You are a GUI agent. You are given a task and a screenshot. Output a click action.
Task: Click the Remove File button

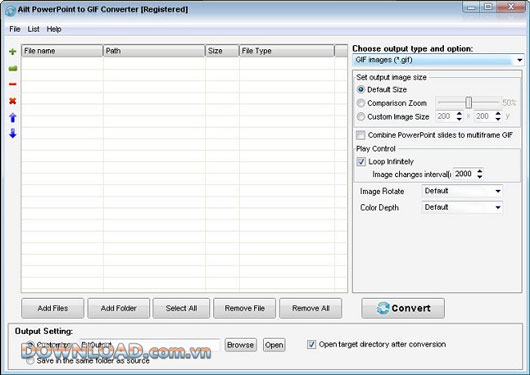coord(245,308)
